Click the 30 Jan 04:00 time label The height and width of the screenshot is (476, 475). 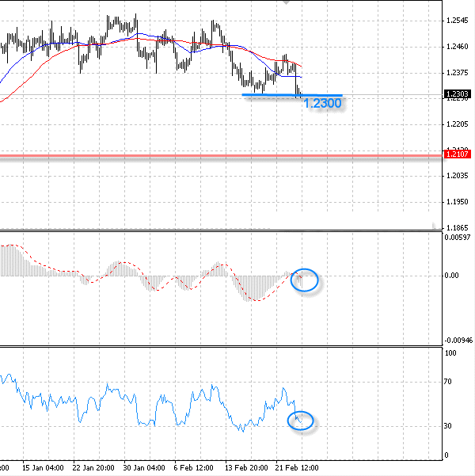pos(144,468)
